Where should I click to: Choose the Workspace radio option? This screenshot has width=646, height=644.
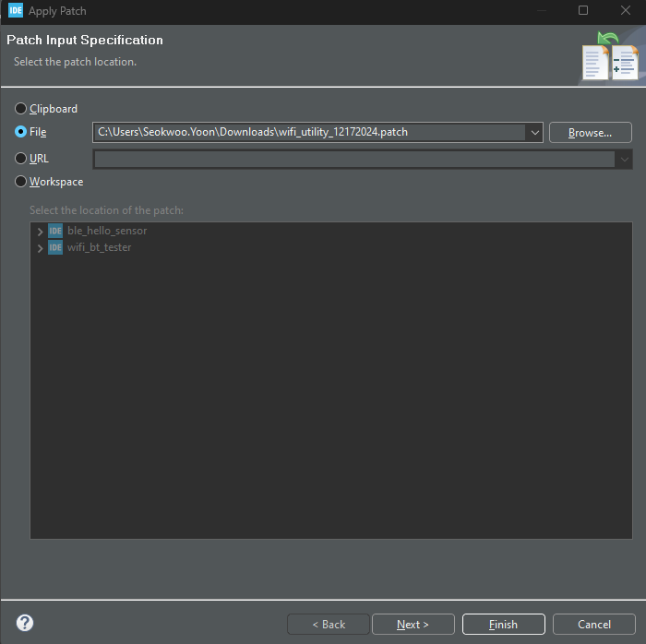pyautogui.click(x=20, y=182)
